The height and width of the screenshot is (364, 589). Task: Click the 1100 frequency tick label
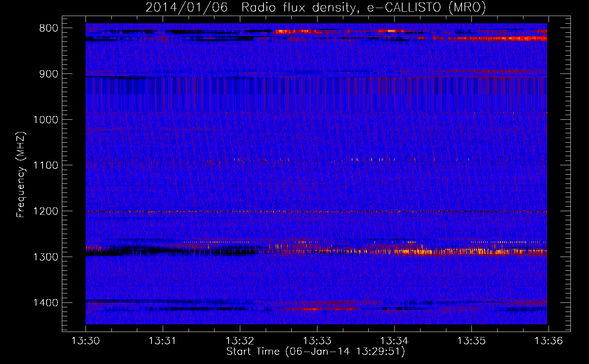pos(46,166)
